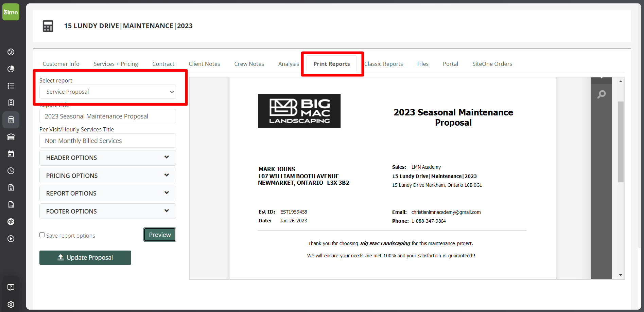Expand PRICING OPTIONS section
Image resolution: width=644 pixels, height=312 pixels.
[x=108, y=176]
